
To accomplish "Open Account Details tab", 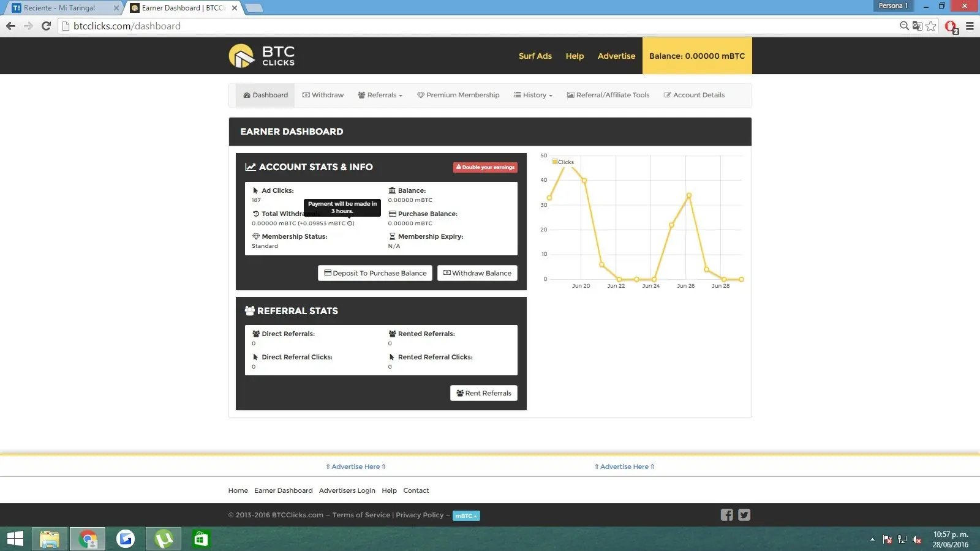I will [694, 95].
